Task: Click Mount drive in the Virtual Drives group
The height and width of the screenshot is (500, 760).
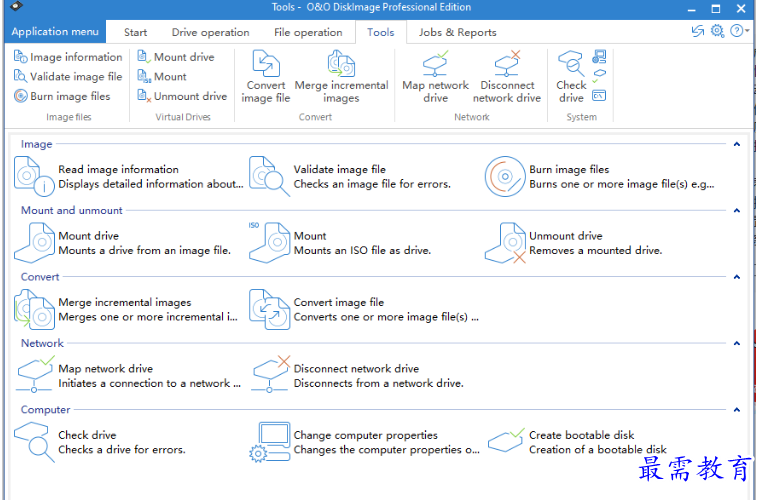Action: (x=175, y=57)
